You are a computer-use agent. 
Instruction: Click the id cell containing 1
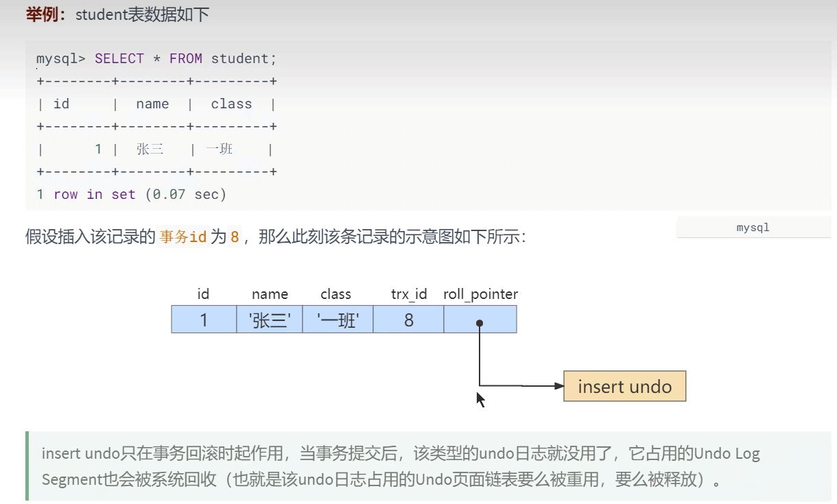coord(203,319)
